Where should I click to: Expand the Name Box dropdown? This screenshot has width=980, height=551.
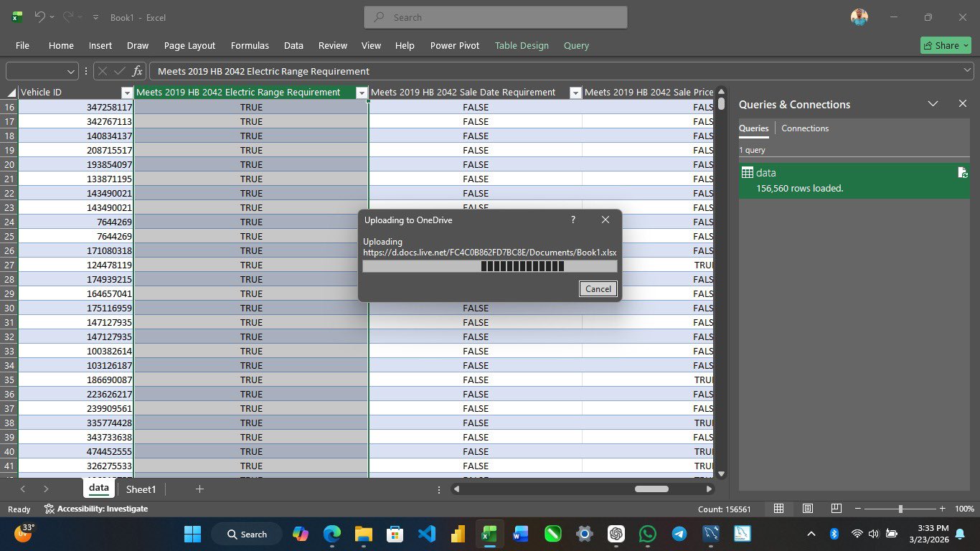(x=71, y=71)
